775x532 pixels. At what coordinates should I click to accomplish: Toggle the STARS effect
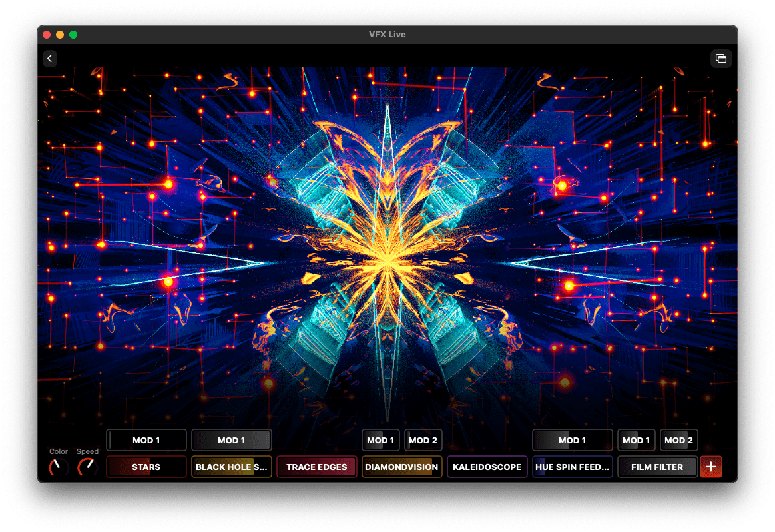[x=146, y=467]
